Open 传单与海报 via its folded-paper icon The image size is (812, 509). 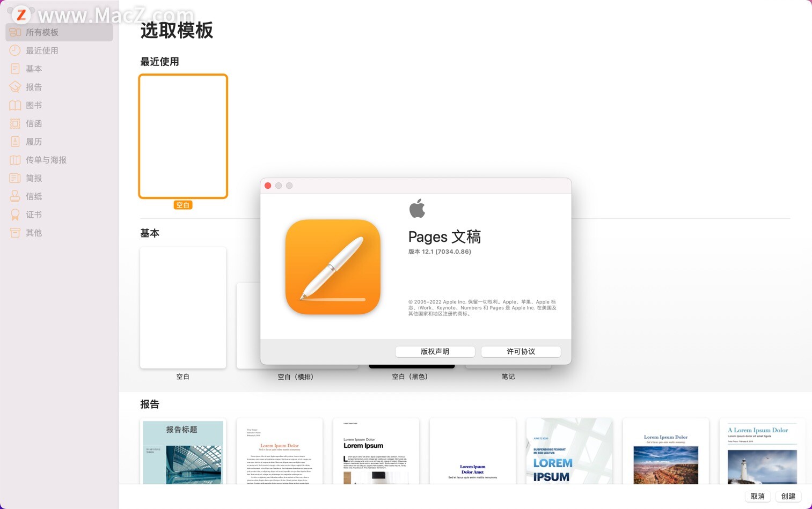click(15, 160)
